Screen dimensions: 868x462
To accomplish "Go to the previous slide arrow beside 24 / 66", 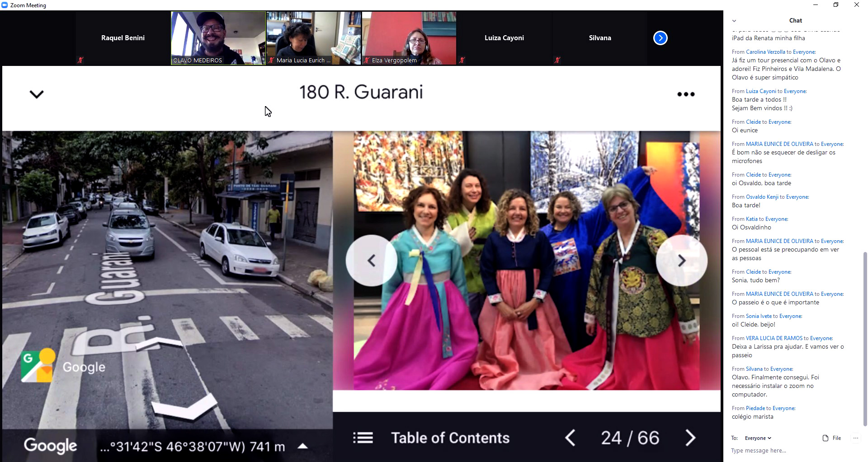I will click(x=570, y=438).
